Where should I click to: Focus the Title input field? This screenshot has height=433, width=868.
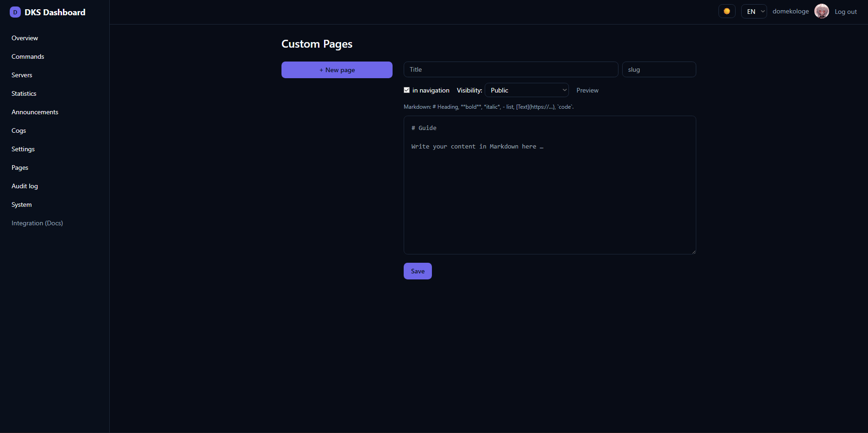(511, 69)
